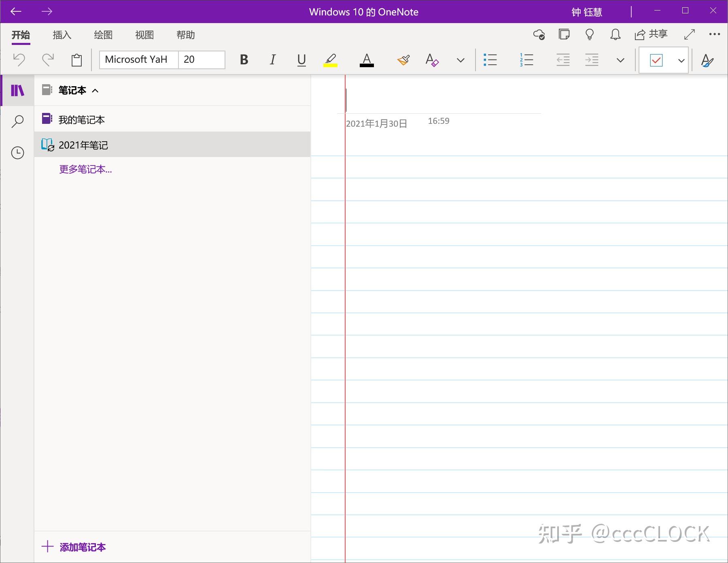Apply a numbered list

tap(526, 60)
